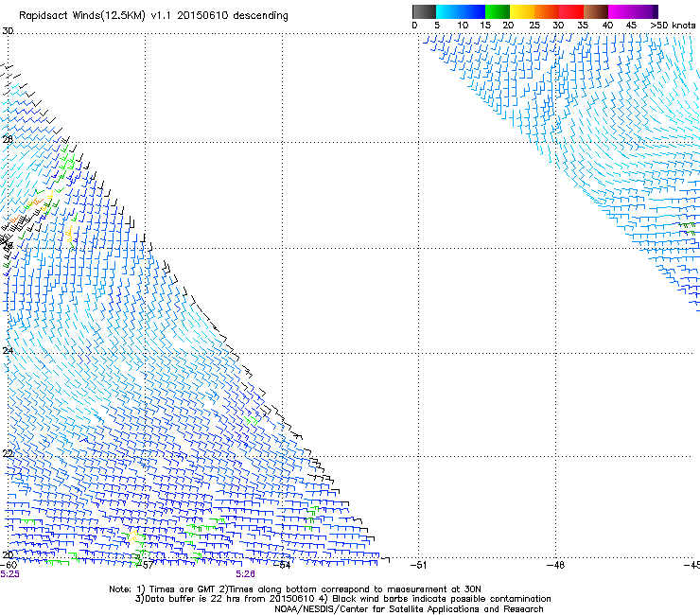
Task: Click the legend tick label '10'
Action: coord(463,25)
